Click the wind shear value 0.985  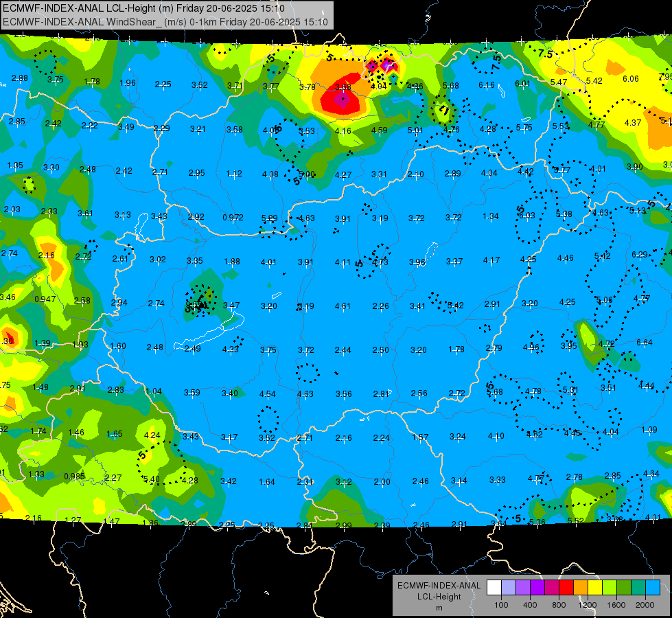pos(75,477)
